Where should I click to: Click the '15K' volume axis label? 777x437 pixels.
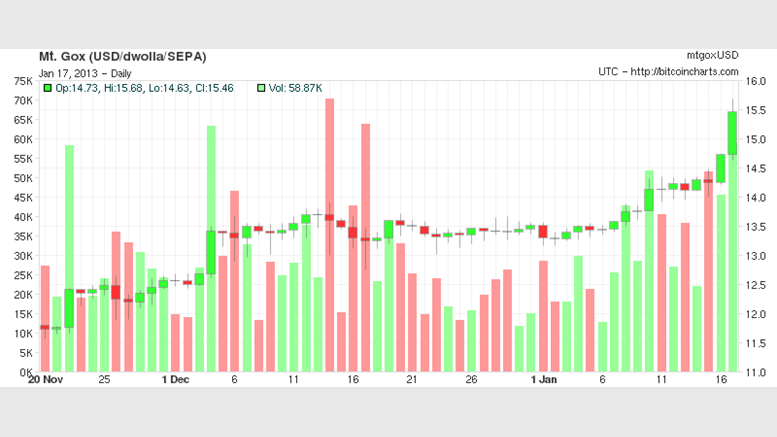tap(23, 314)
